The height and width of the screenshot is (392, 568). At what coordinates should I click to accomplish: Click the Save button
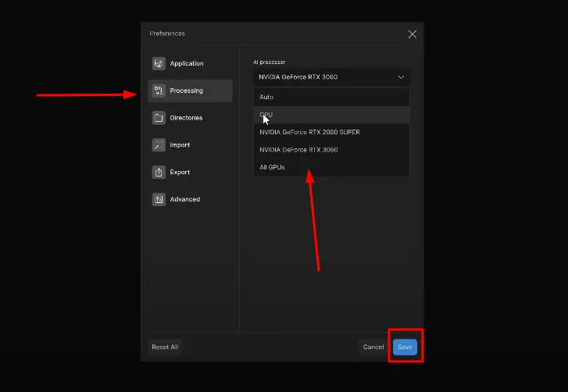(405, 347)
